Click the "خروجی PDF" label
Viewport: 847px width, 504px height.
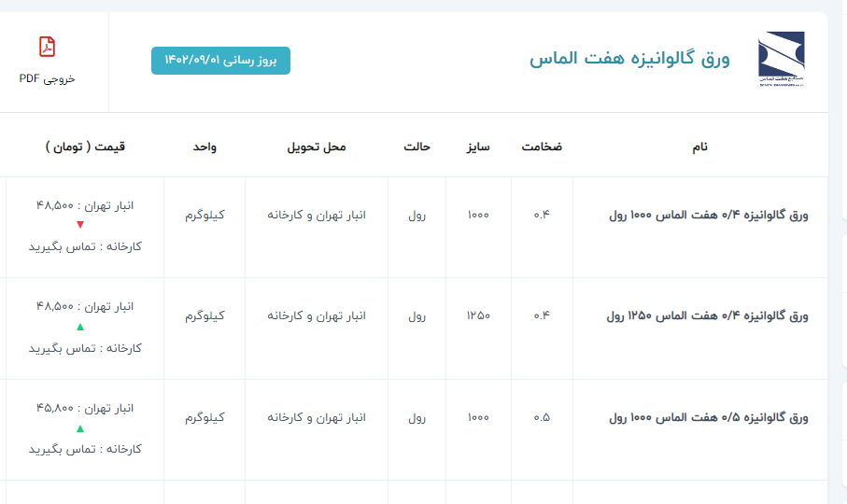[47, 78]
